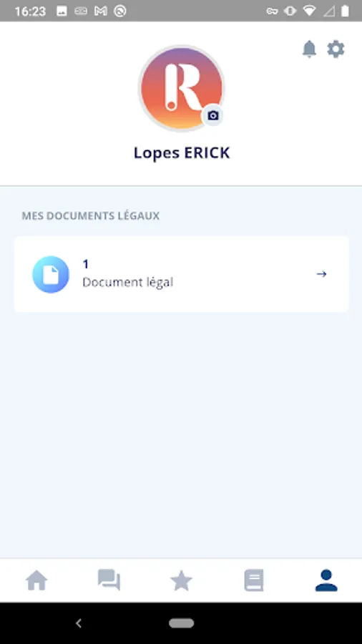Tap the profile avatar picture

(x=181, y=88)
